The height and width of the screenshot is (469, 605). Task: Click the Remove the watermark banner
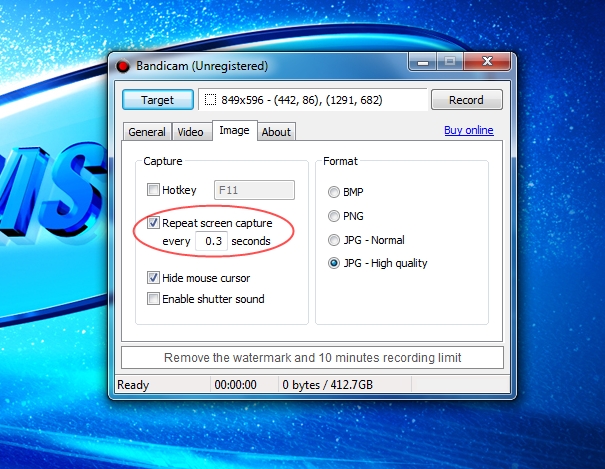313,358
